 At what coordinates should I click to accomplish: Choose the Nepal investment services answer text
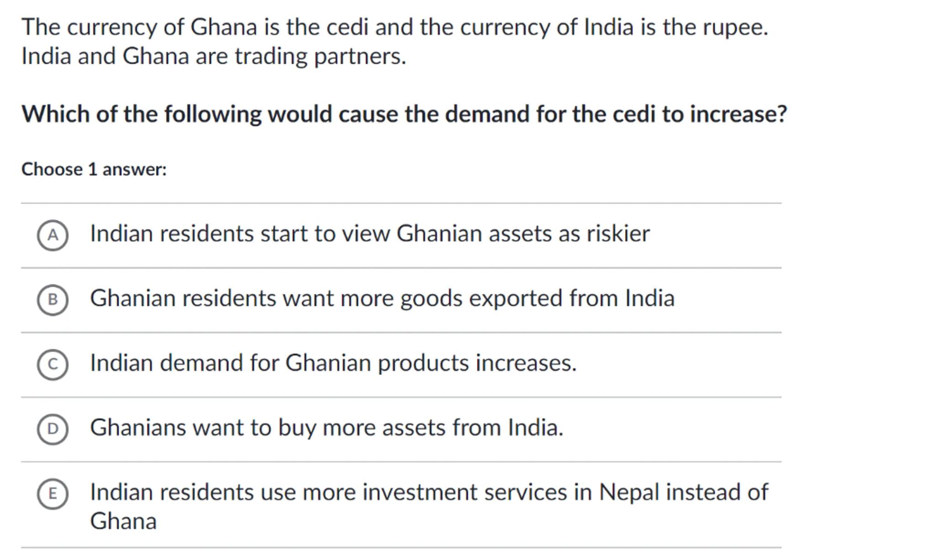coord(429,493)
